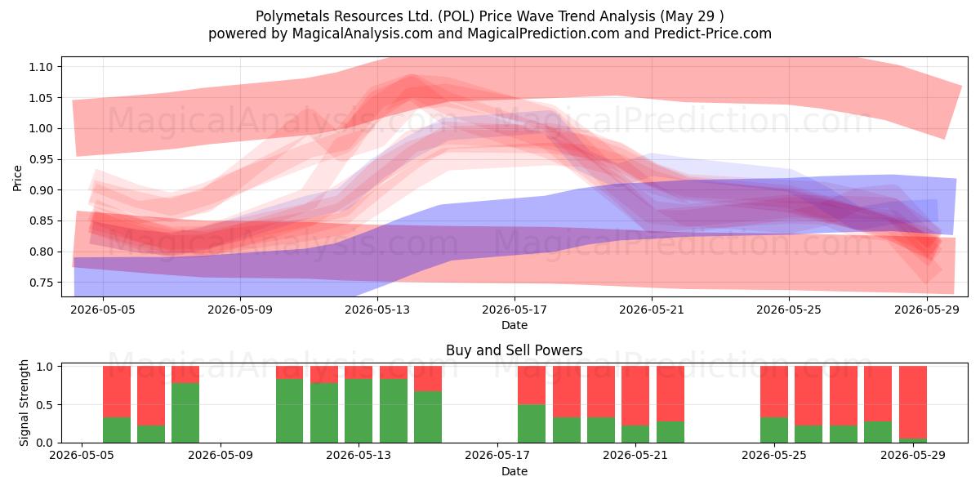Click the "Date" label below Buy and Sell Powers
Screen dimensions: 980x490
[514, 471]
